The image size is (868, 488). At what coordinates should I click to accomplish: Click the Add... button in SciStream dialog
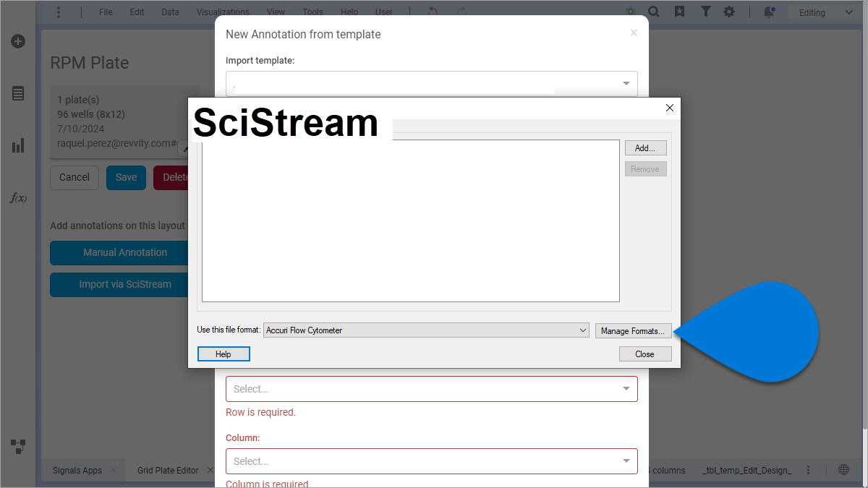645,148
